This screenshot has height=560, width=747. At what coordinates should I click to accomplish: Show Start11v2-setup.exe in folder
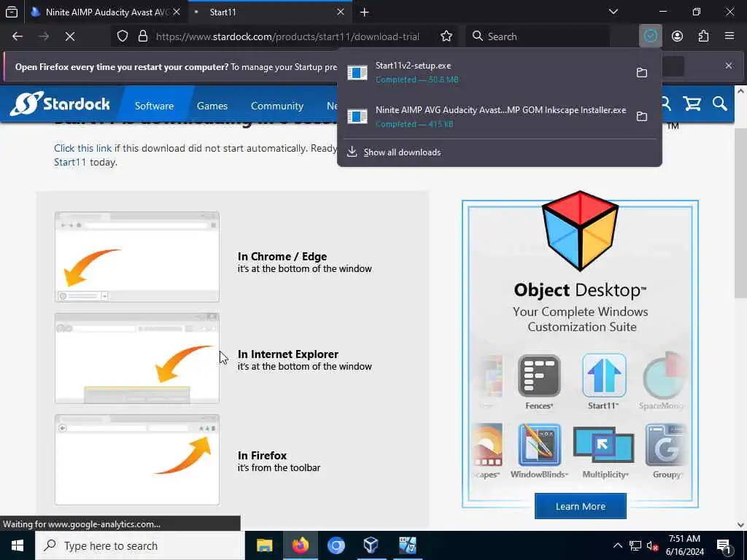coord(642,72)
